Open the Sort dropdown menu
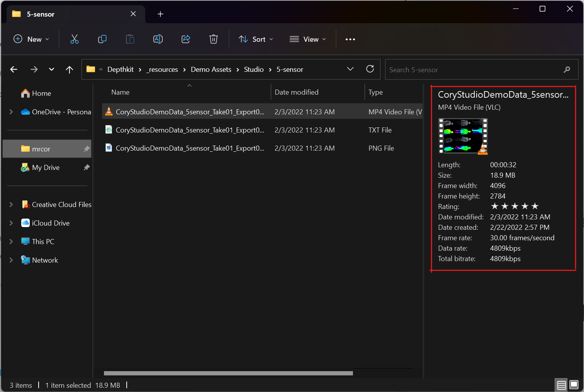584x392 pixels. tap(256, 39)
